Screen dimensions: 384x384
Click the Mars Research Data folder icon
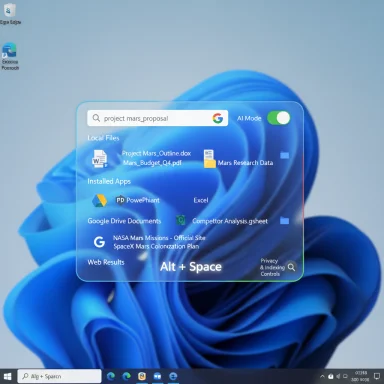[209, 159]
